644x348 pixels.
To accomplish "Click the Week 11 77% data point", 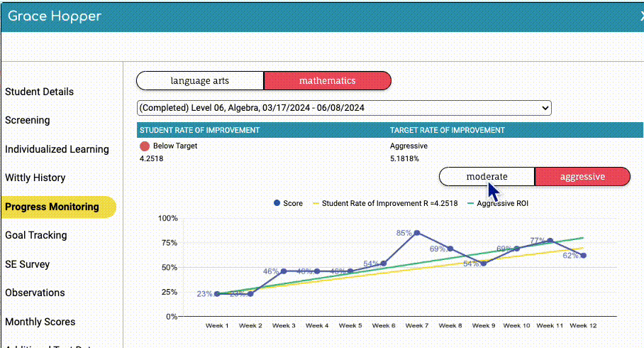I will pos(550,241).
